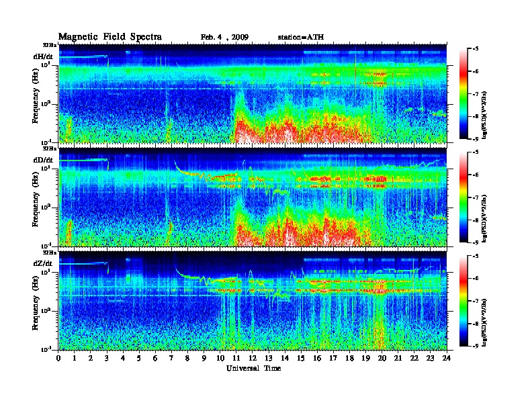
Task: Click hour tick label "20" on time axis
Action: [x=382, y=359]
